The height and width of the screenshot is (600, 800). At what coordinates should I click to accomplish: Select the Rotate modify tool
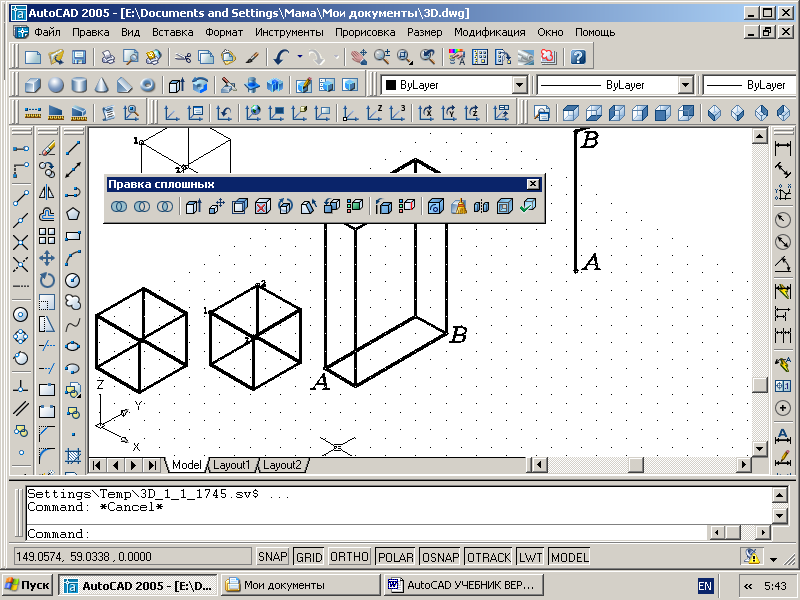coord(47,280)
